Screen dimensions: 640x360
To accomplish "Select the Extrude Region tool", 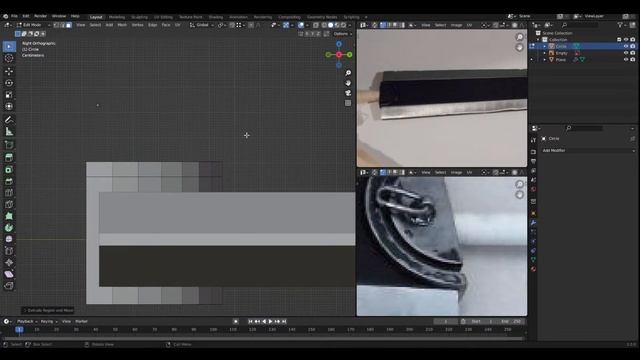I will click(x=9, y=158).
